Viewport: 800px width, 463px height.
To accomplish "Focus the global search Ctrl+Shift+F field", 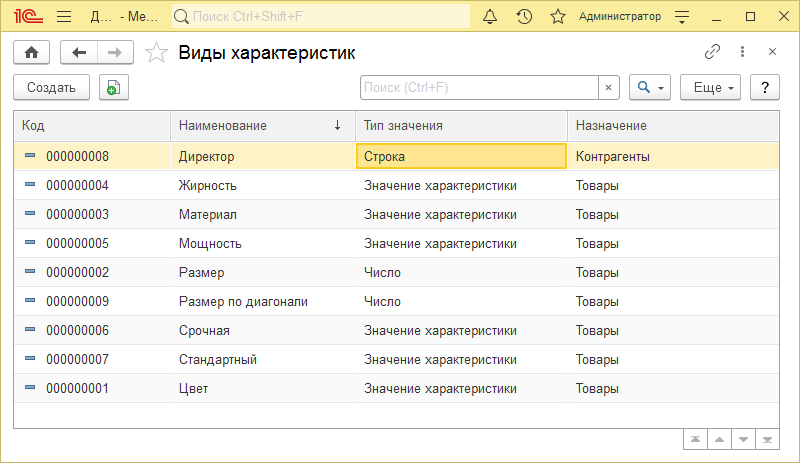I will coord(321,16).
